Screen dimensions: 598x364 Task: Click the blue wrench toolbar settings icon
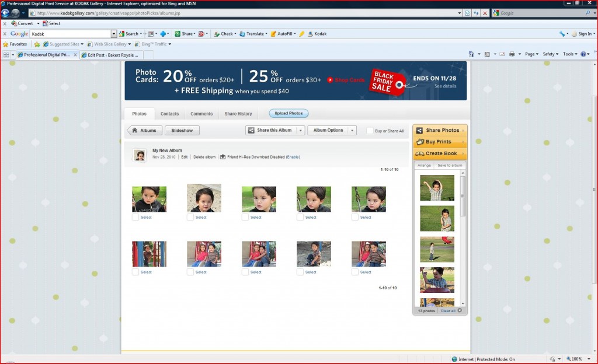click(x=562, y=33)
